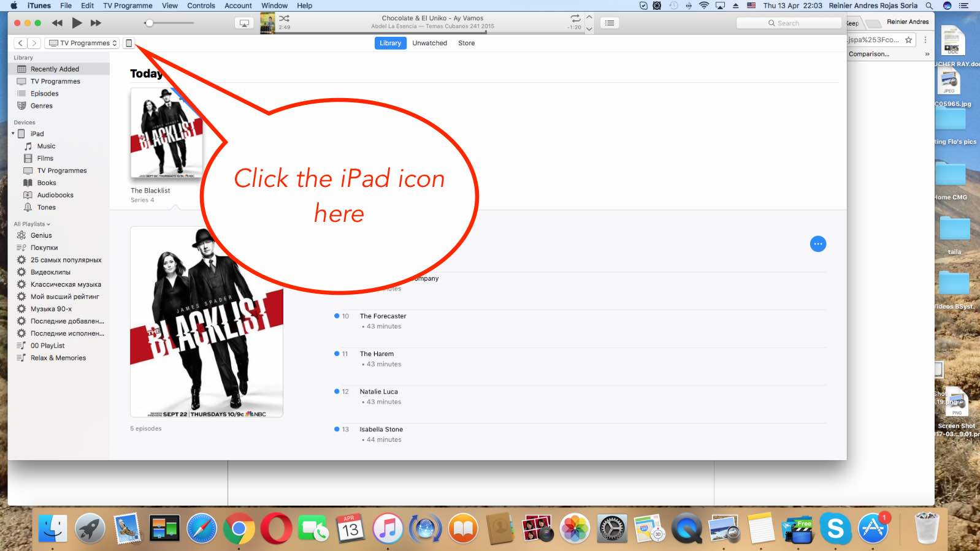Open the TV Programmes media picker dropdown
This screenshot has height=551, width=980.
[x=82, y=43]
